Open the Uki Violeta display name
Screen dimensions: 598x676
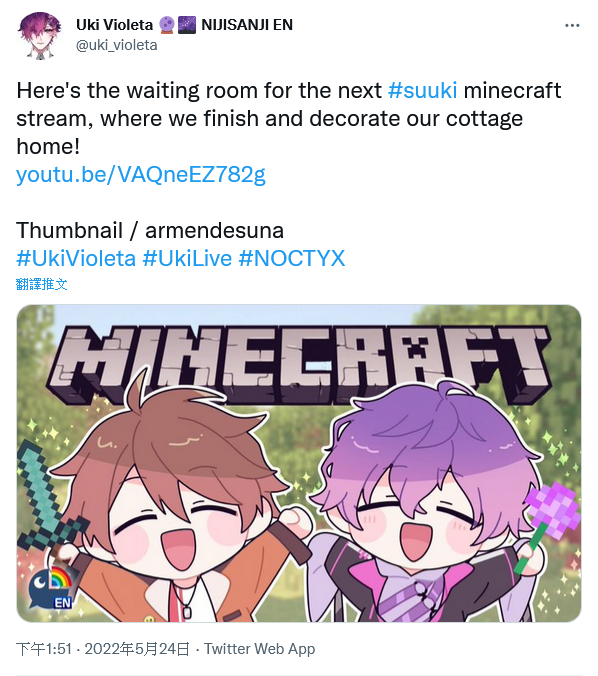[114, 25]
